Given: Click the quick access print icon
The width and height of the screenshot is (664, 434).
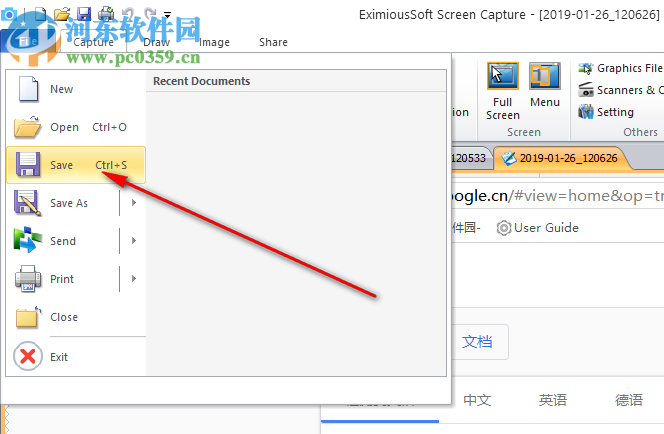Looking at the screenshot, I should click(106, 14).
